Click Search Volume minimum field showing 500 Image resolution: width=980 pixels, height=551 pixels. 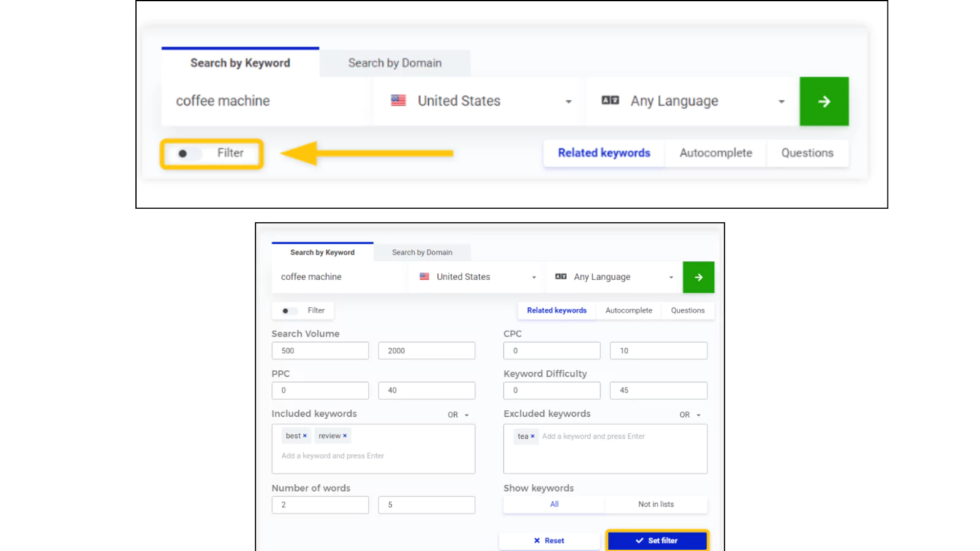pyautogui.click(x=320, y=351)
